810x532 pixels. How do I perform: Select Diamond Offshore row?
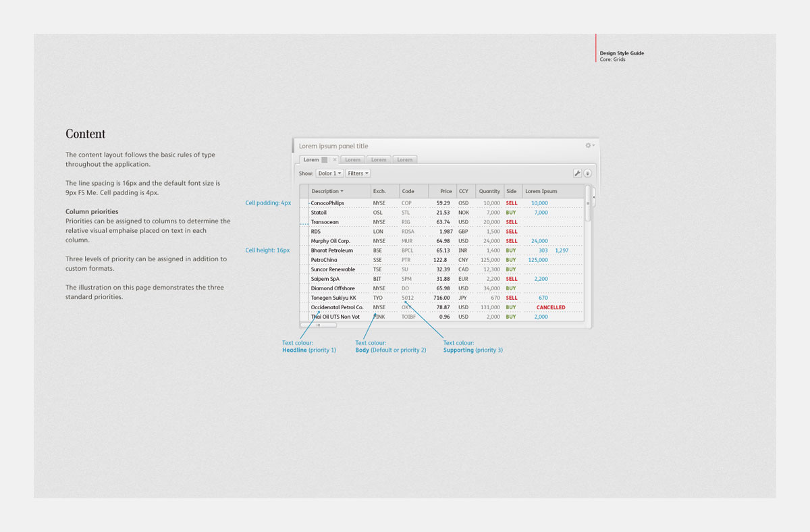click(x=441, y=288)
